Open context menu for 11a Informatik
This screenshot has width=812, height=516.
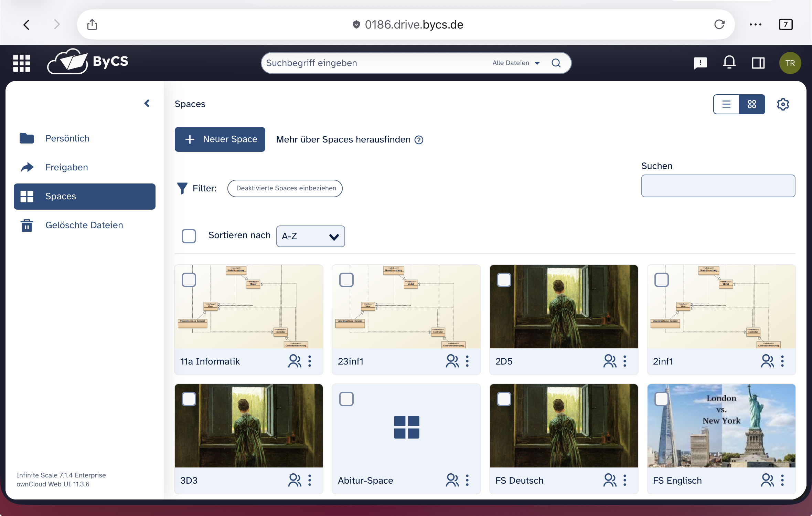point(310,361)
